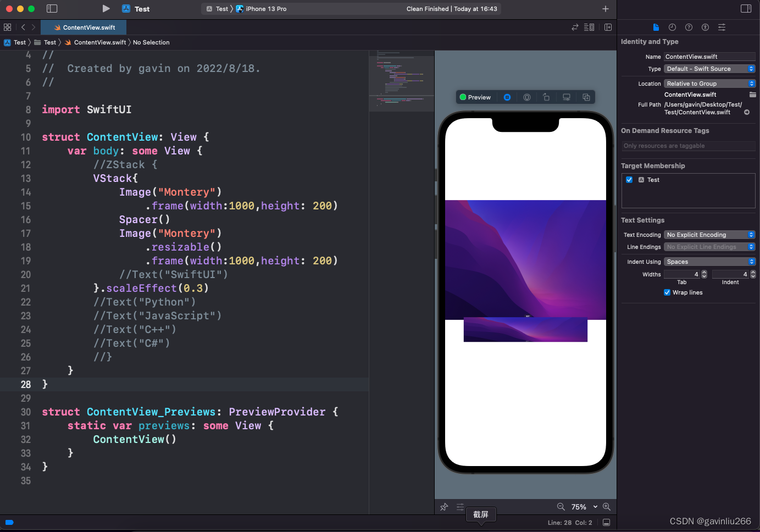The image size is (760, 532).
Task: Show the File inspector
Action: [x=656, y=27]
